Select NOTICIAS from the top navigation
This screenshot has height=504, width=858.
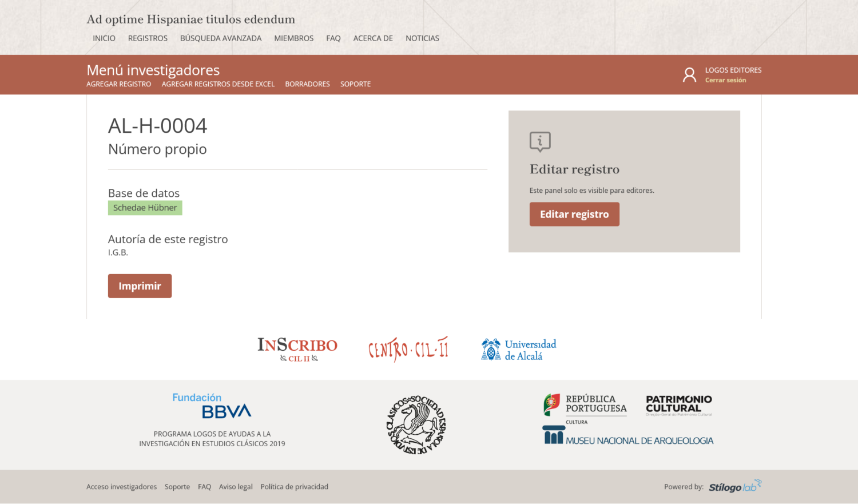(x=422, y=38)
